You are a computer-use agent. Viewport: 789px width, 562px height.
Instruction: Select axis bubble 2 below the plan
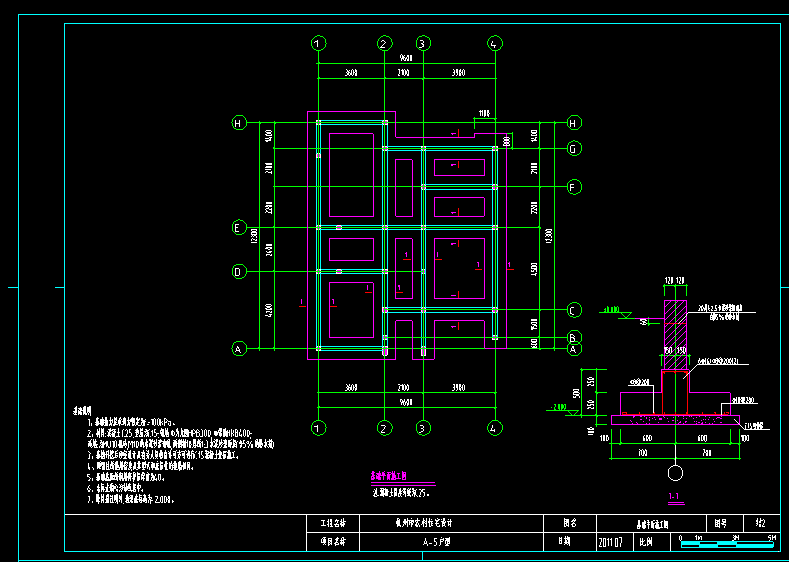click(x=384, y=428)
